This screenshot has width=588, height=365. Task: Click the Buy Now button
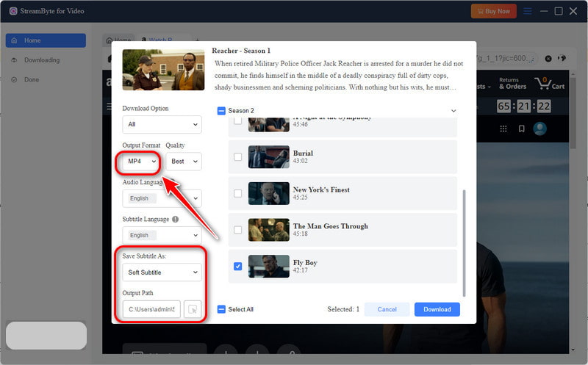pos(493,11)
